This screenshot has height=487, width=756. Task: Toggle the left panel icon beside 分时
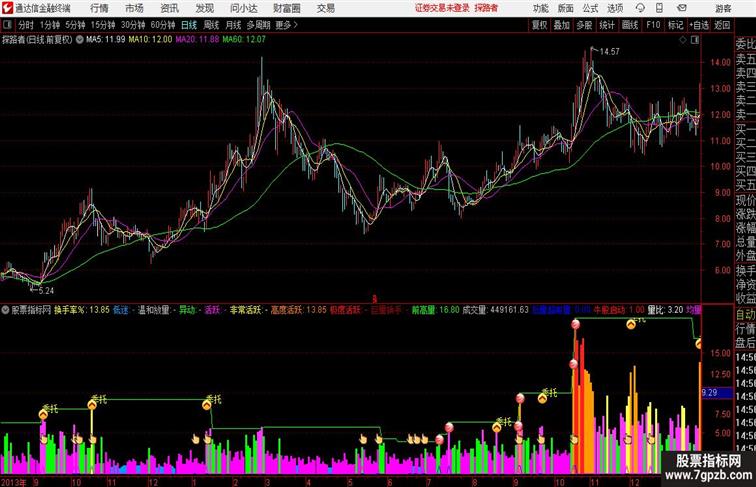(7, 25)
